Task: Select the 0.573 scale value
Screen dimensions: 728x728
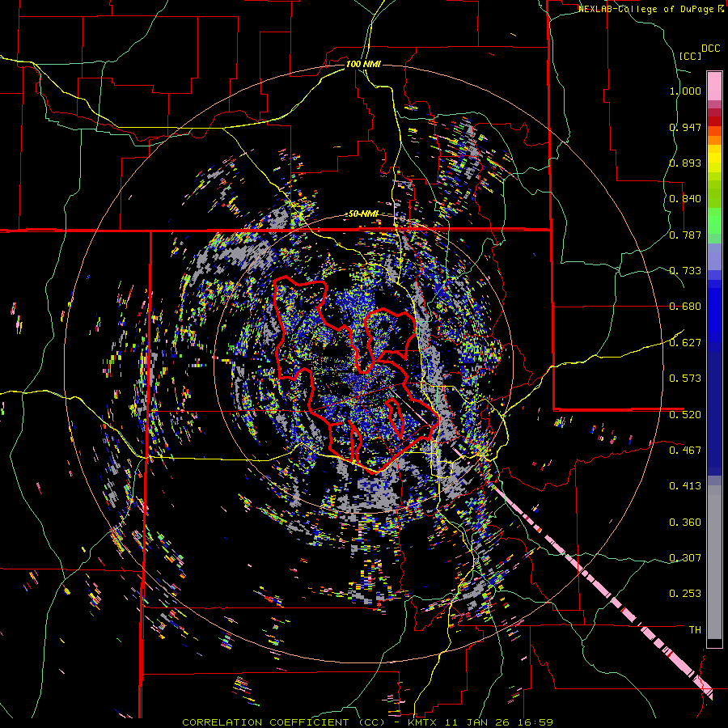Action: (685, 379)
